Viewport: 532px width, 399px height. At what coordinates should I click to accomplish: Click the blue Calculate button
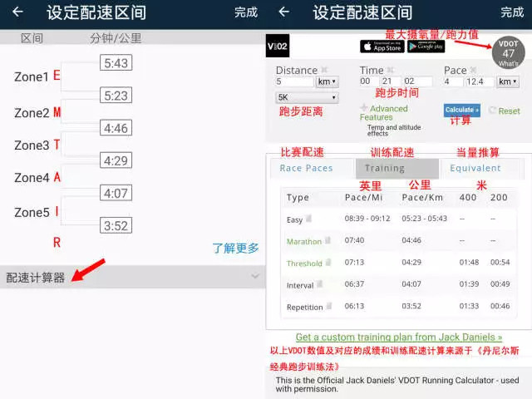pos(462,110)
